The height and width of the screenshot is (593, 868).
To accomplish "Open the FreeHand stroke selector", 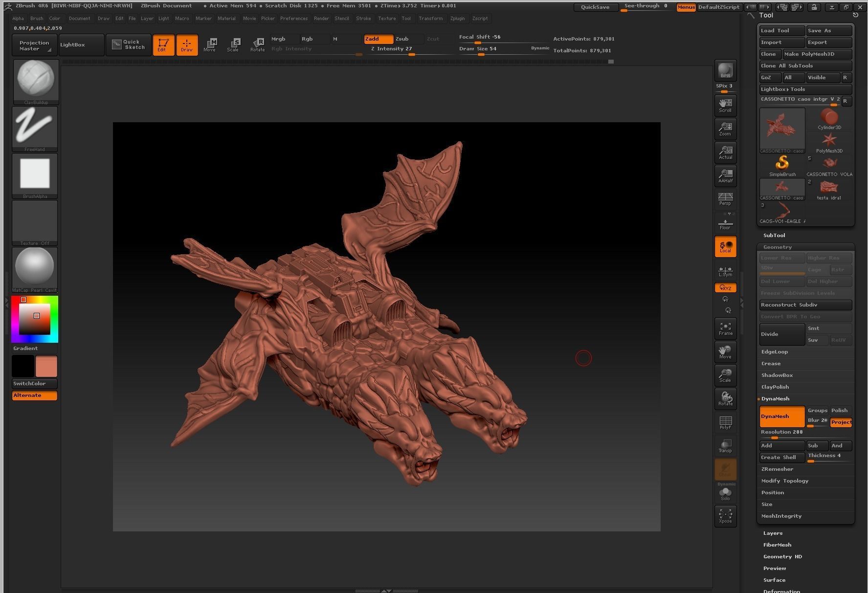I will [x=35, y=129].
